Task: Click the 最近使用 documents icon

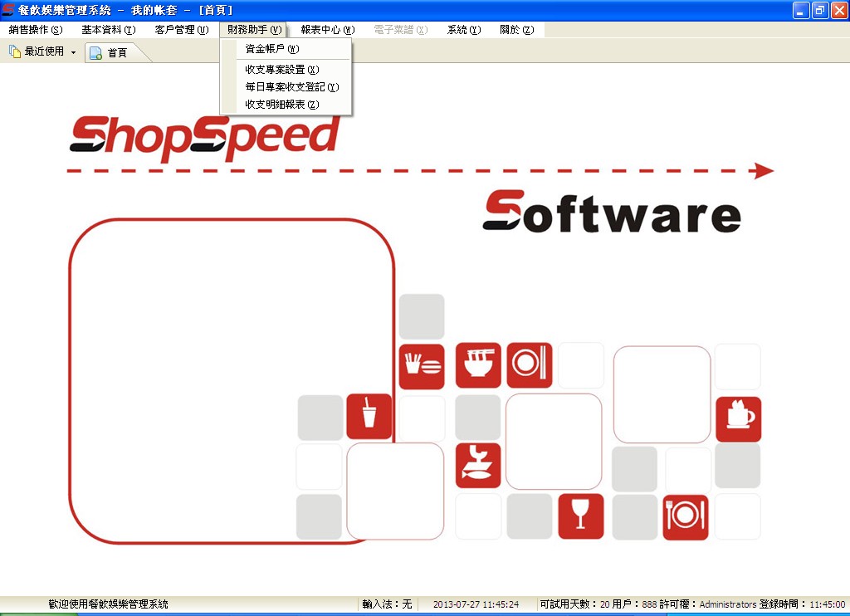Action: pyautogui.click(x=15, y=51)
